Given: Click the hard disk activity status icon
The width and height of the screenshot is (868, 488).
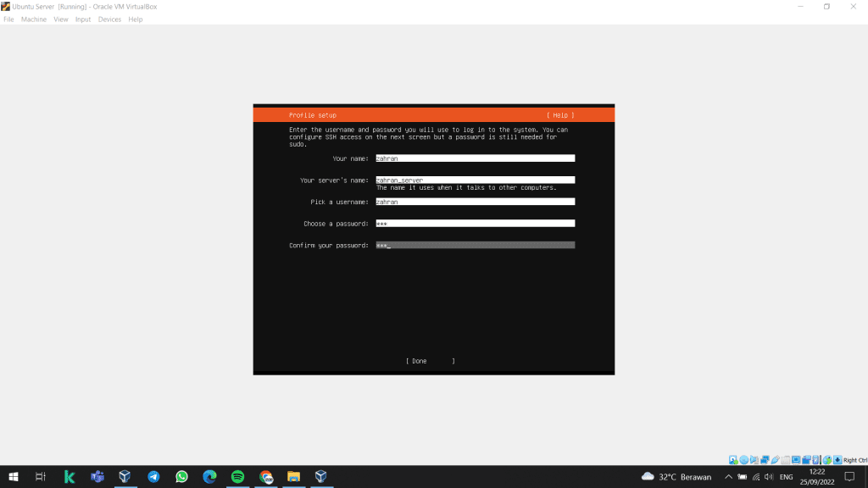Looking at the screenshot, I should (733, 460).
